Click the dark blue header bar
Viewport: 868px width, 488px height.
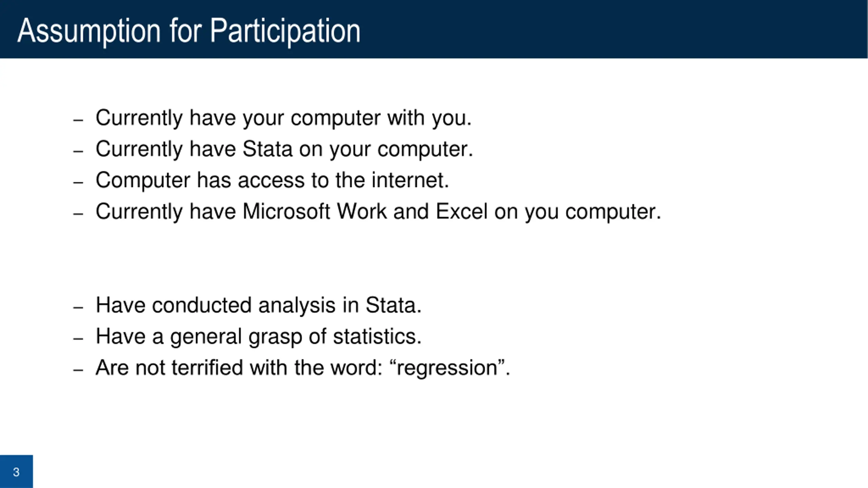coord(434,29)
